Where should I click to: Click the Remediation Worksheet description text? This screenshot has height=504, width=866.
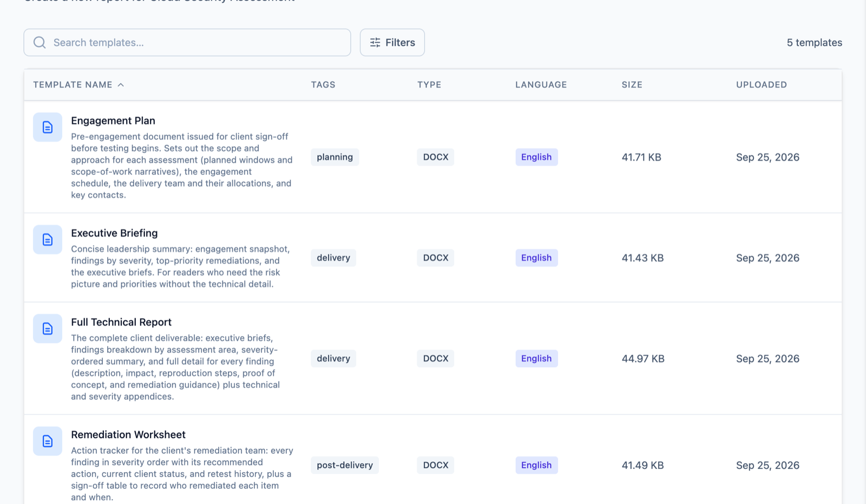(182, 473)
